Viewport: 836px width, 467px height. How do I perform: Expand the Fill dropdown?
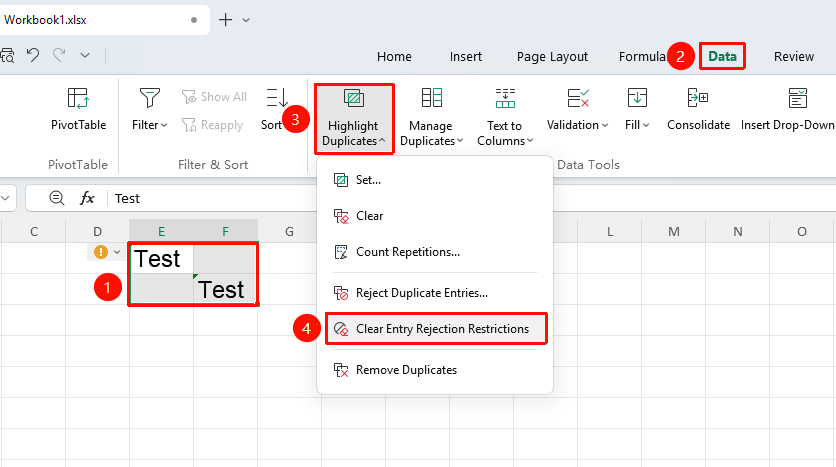tap(646, 125)
